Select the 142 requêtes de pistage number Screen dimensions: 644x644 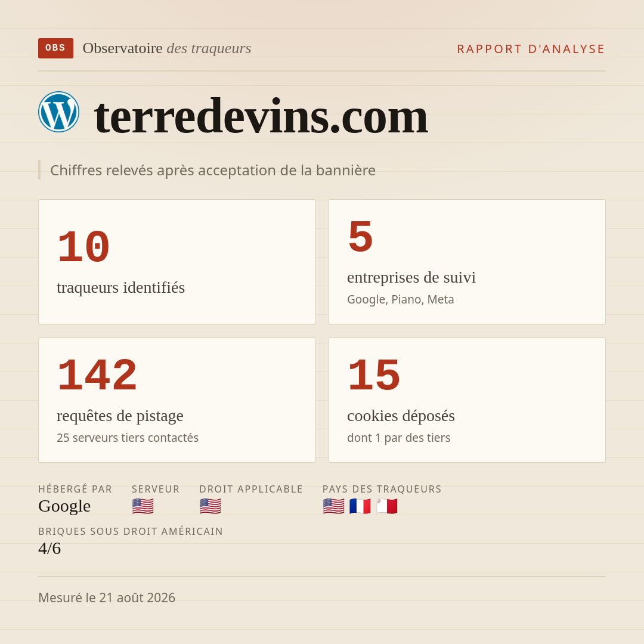click(97, 376)
